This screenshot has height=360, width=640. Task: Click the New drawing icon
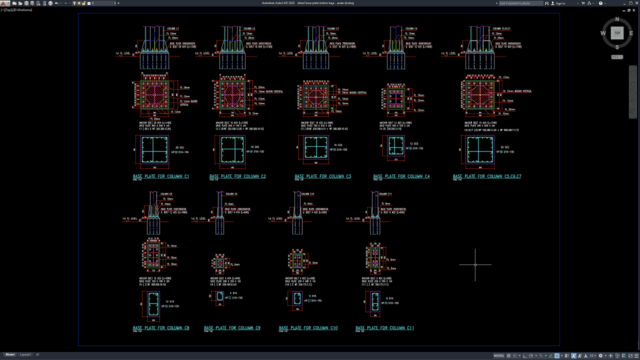14,3
